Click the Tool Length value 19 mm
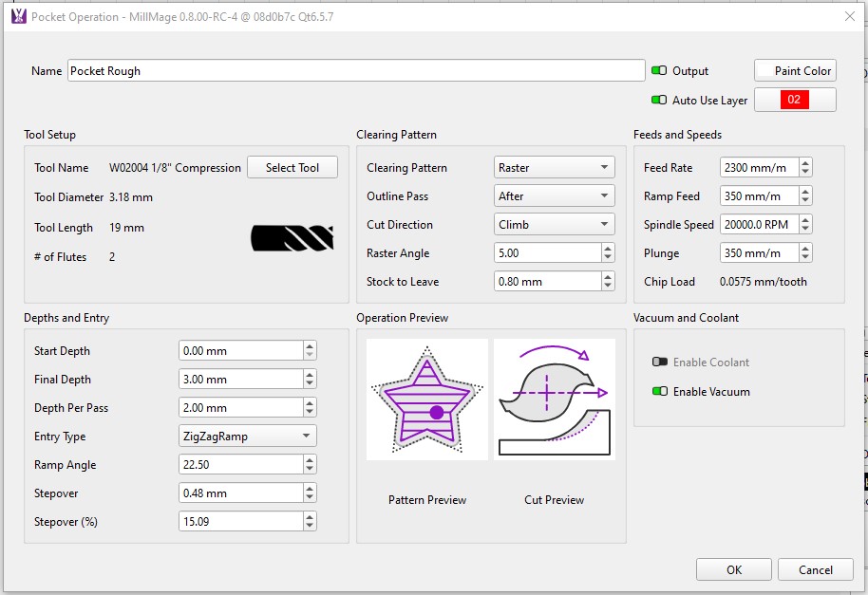868x595 pixels. 126,227
